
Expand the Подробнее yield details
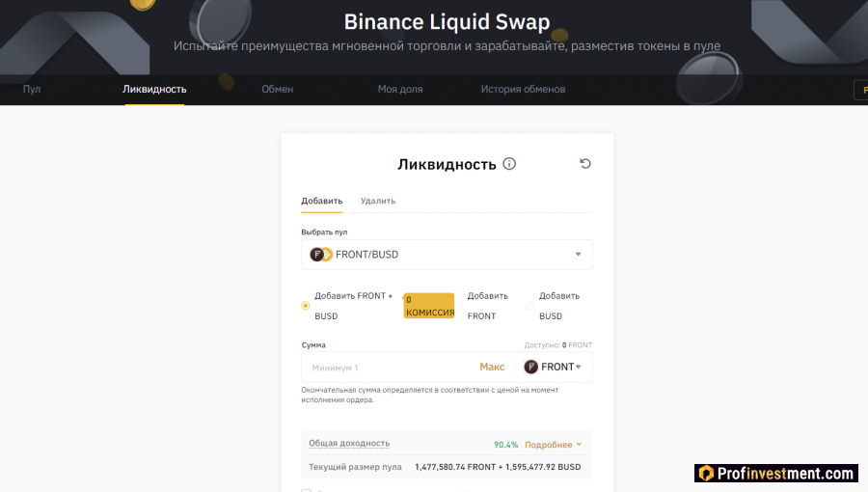point(553,445)
